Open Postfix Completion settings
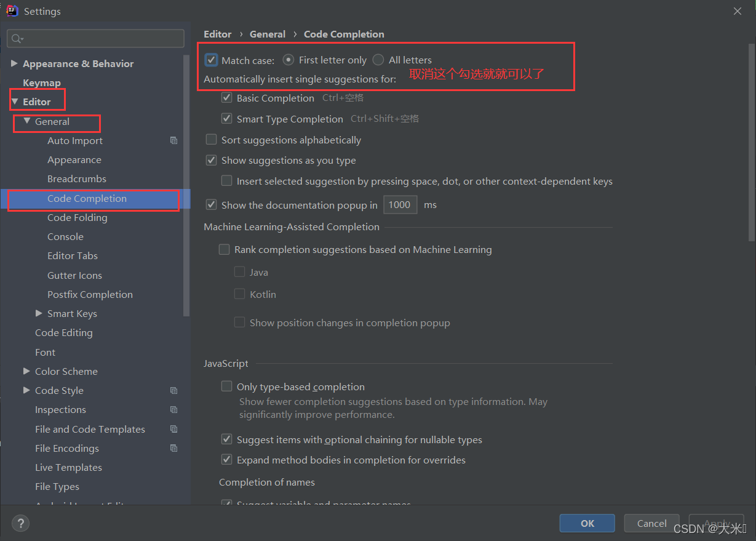756x541 pixels. pyautogui.click(x=90, y=295)
